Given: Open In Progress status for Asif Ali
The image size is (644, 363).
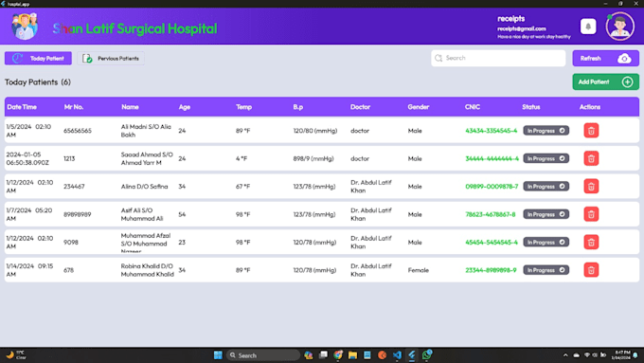Looking at the screenshot, I should [546, 214].
